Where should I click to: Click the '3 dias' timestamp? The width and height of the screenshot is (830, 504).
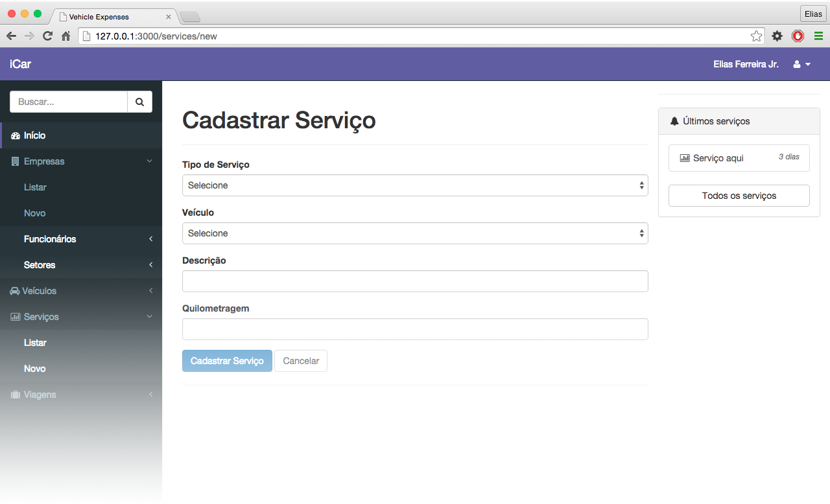pyautogui.click(x=789, y=157)
